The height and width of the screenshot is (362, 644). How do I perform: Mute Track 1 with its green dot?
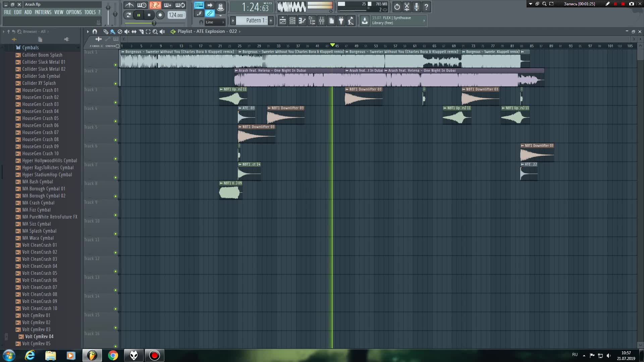[x=115, y=65]
